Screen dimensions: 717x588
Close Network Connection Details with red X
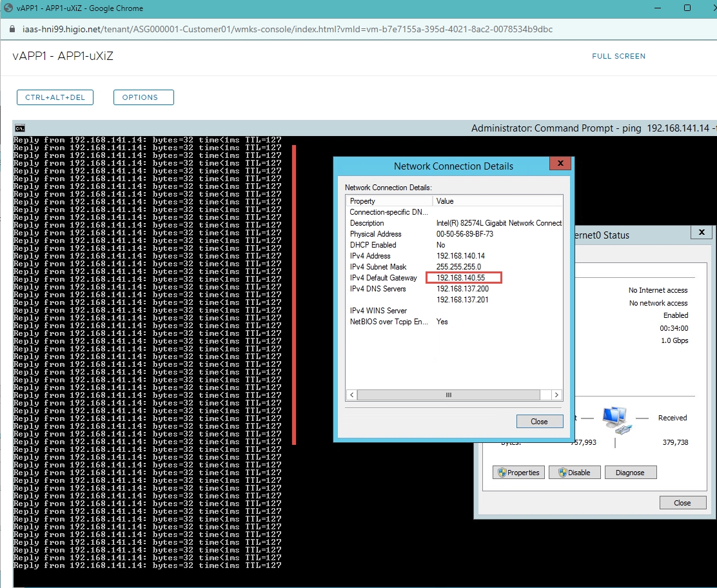560,164
